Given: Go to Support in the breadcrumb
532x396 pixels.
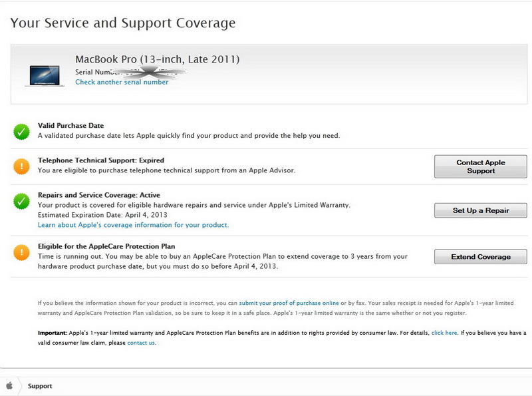Looking at the screenshot, I should (x=40, y=386).
